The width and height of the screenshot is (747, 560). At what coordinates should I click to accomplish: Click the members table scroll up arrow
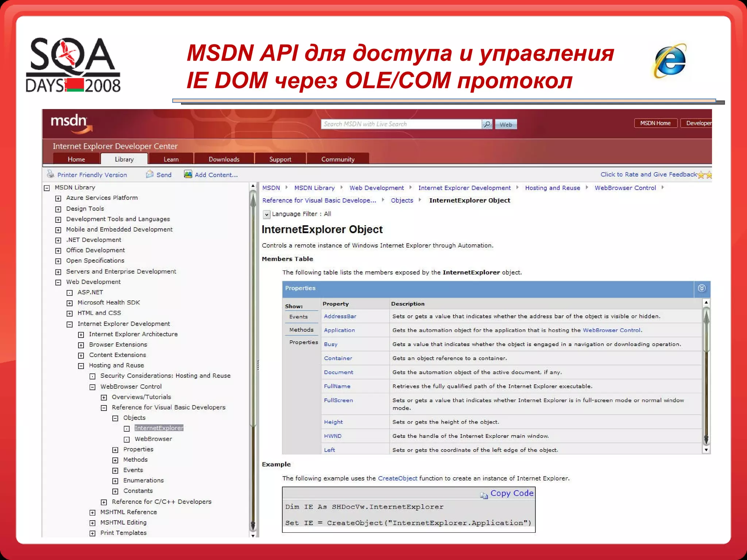[706, 303]
